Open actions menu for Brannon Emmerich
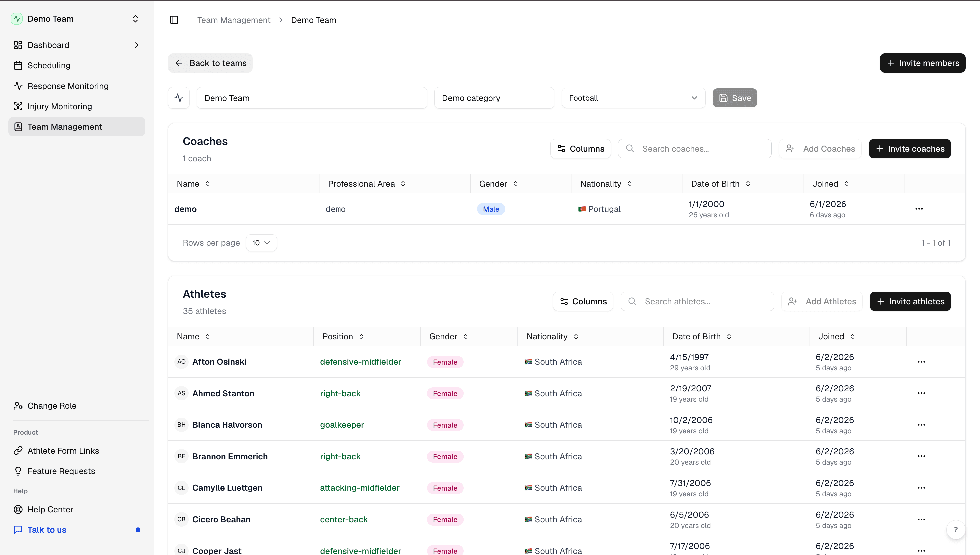The image size is (980, 555). pyautogui.click(x=921, y=456)
